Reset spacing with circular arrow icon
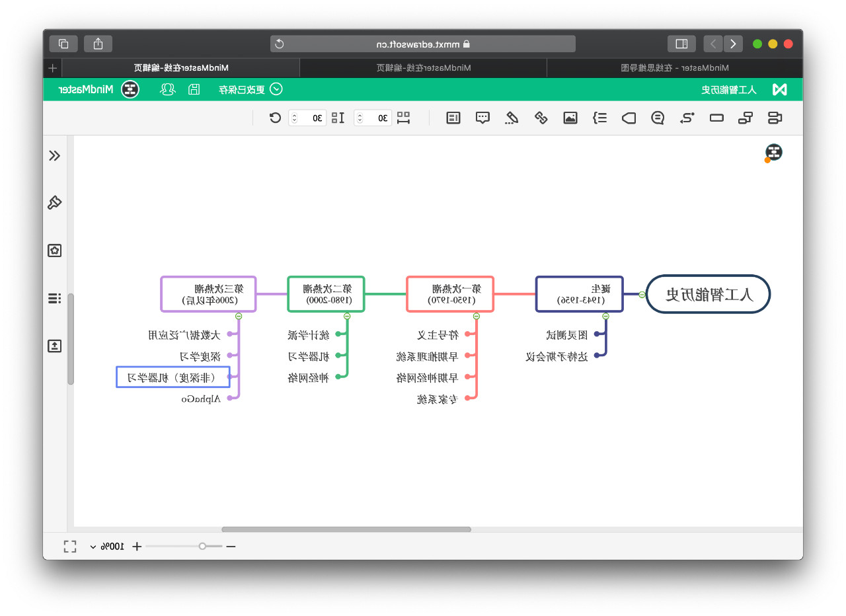846x616 pixels. tap(275, 118)
